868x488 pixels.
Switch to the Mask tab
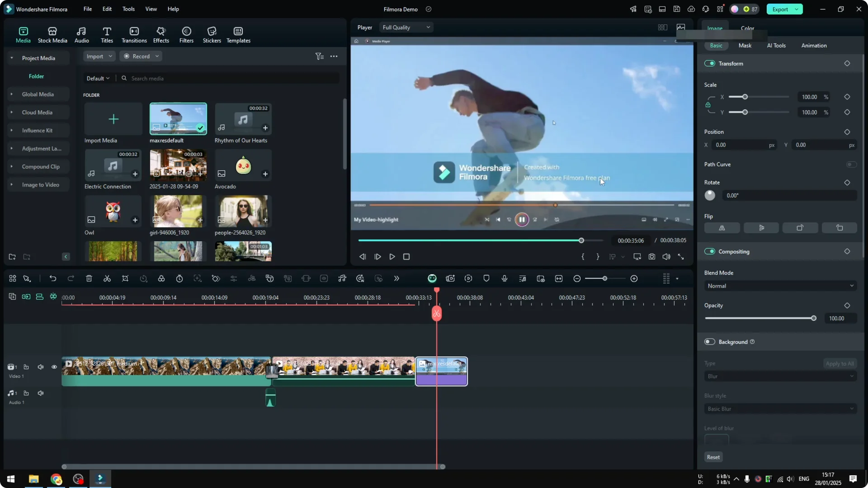(x=745, y=46)
